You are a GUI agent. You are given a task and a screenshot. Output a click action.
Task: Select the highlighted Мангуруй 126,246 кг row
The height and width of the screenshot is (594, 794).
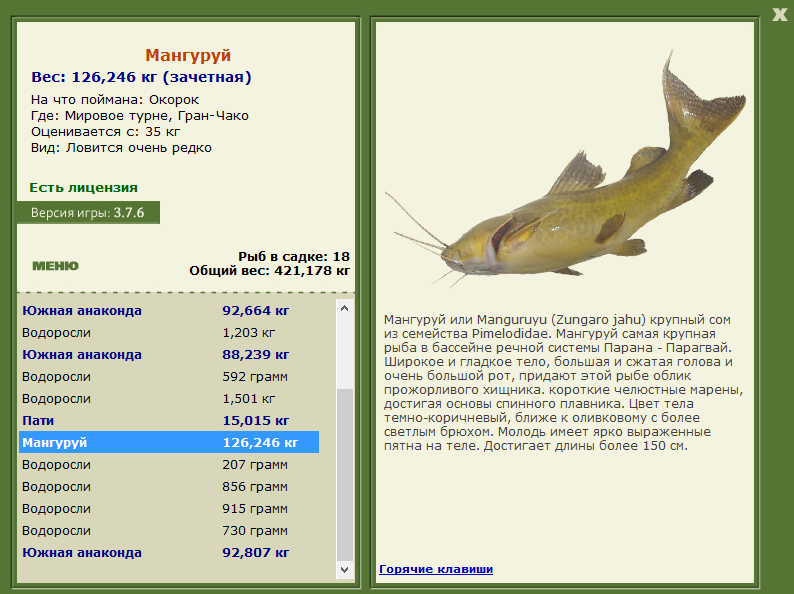tap(169, 443)
